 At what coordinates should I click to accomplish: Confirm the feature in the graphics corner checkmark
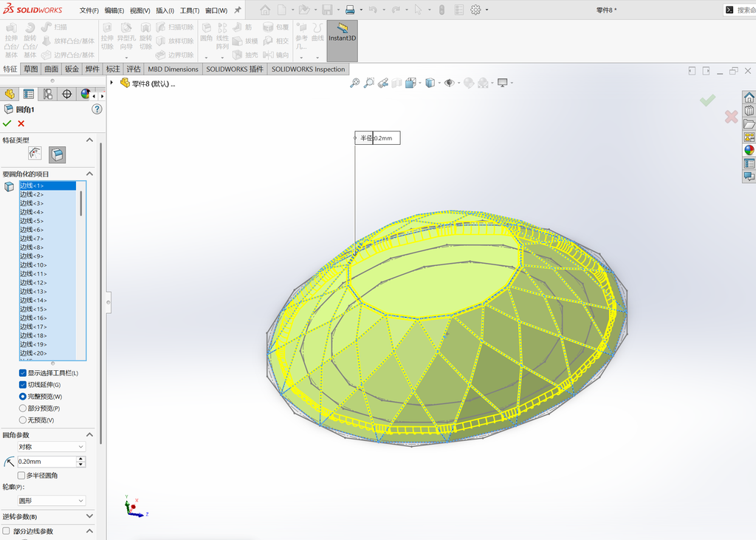click(x=708, y=100)
